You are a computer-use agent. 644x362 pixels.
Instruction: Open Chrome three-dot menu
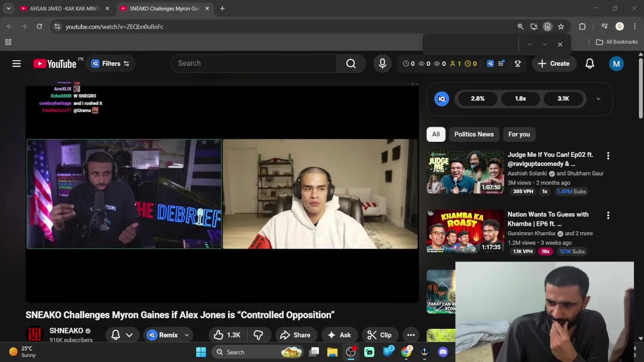634,27
